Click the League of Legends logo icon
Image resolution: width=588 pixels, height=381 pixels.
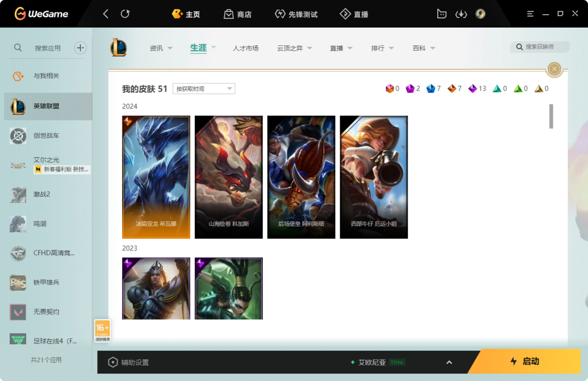tap(119, 48)
